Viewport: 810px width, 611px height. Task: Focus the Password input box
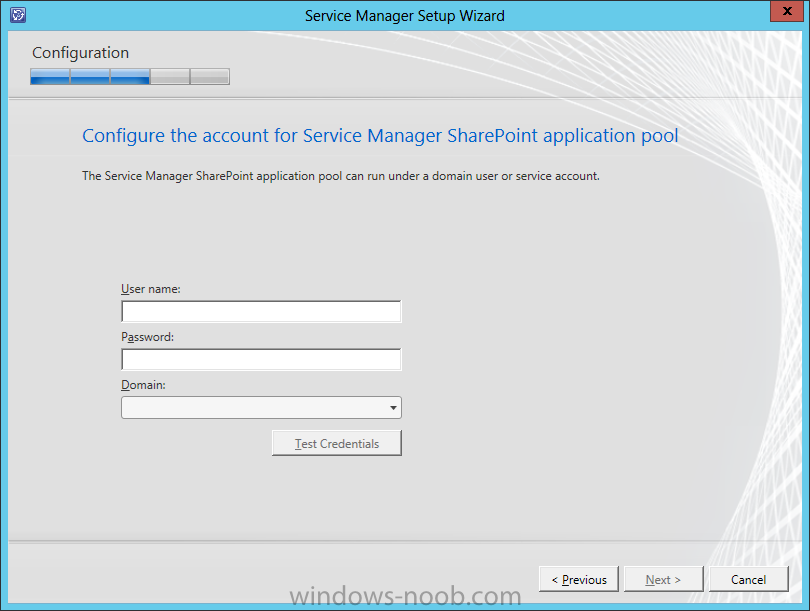pos(261,359)
